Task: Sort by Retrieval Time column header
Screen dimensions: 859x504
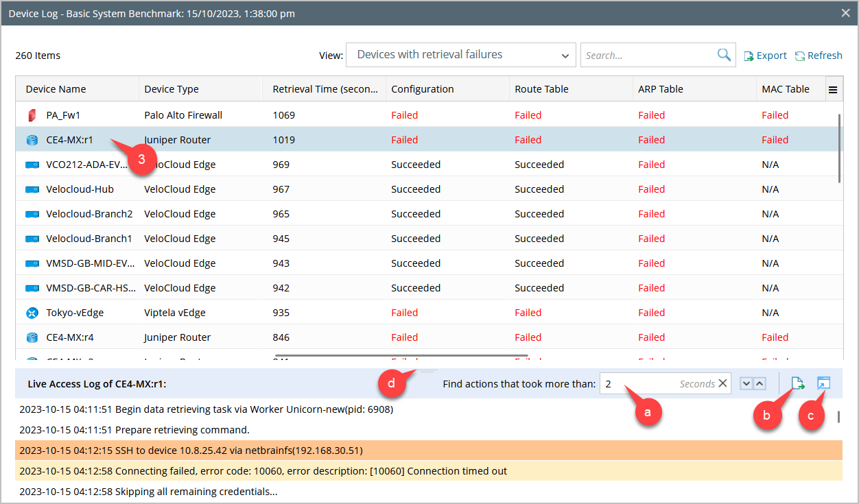Action: click(x=325, y=89)
